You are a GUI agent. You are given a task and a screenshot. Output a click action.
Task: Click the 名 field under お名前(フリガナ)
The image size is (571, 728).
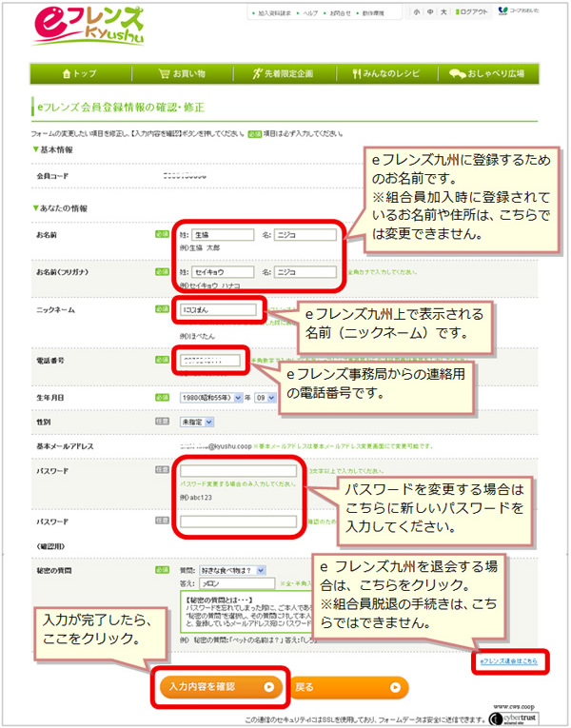click(x=305, y=272)
